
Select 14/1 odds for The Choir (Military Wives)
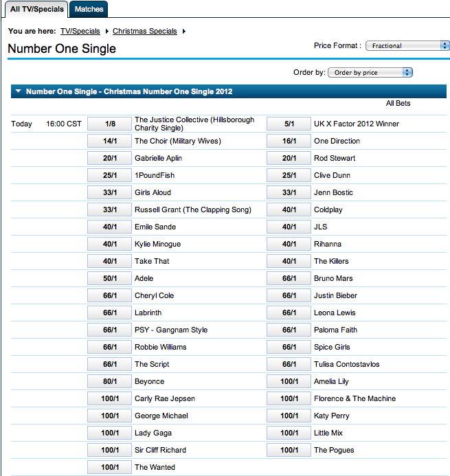[x=110, y=141]
